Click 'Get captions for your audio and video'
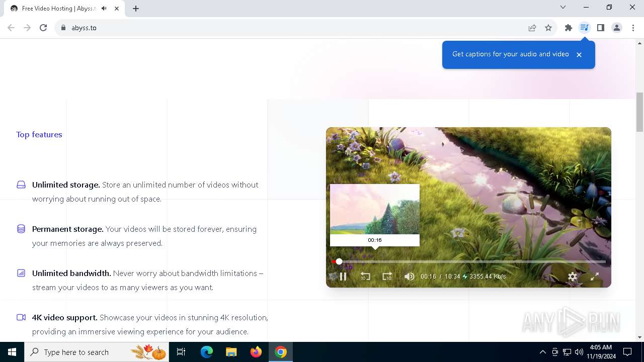The width and height of the screenshot is (644, 362). 510,54
